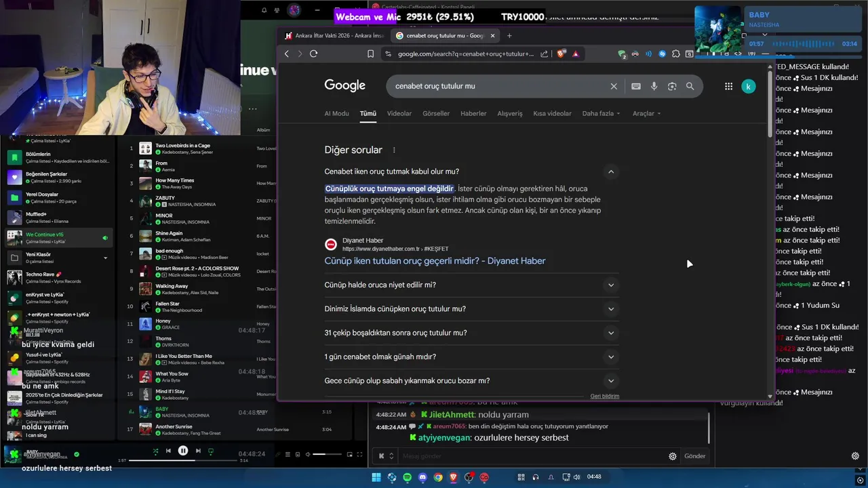This screenshot has height=488, width=868.
Task: Switch to 'Ankara İftar Vakti 2026' browser tab
Action: point(334,35)
